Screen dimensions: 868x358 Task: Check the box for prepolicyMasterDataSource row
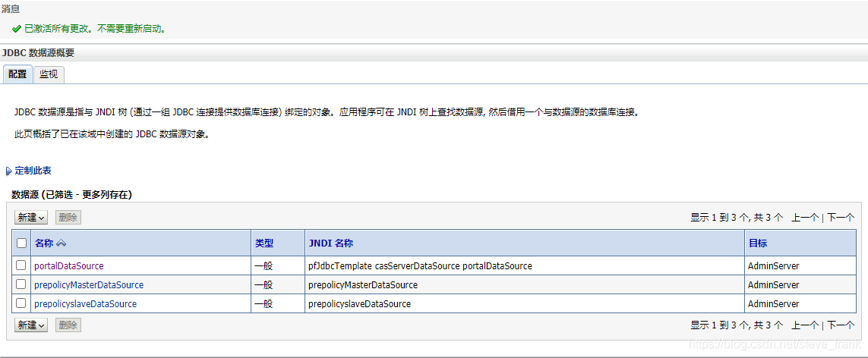21,284
